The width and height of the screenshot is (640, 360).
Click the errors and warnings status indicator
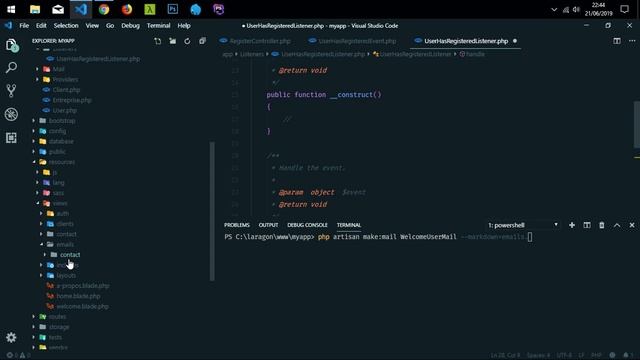(18, 355)
